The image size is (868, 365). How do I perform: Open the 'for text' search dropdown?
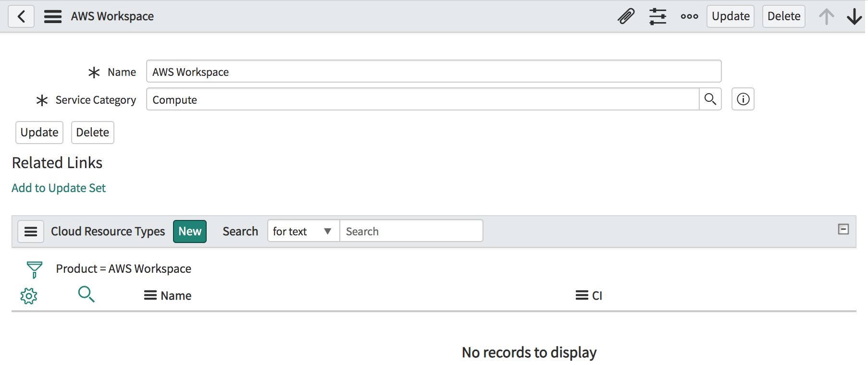pos(303,231)
